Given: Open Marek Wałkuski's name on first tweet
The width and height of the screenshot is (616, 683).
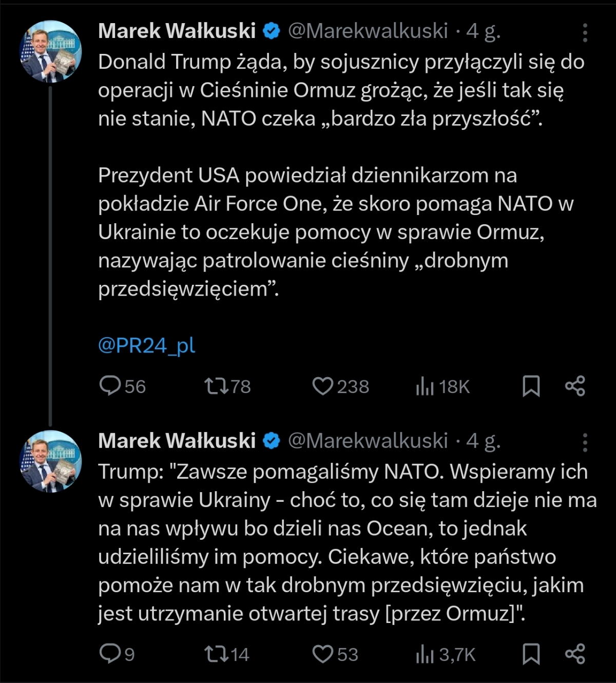Looking at the screenshot, I should (x=177, y=31).
